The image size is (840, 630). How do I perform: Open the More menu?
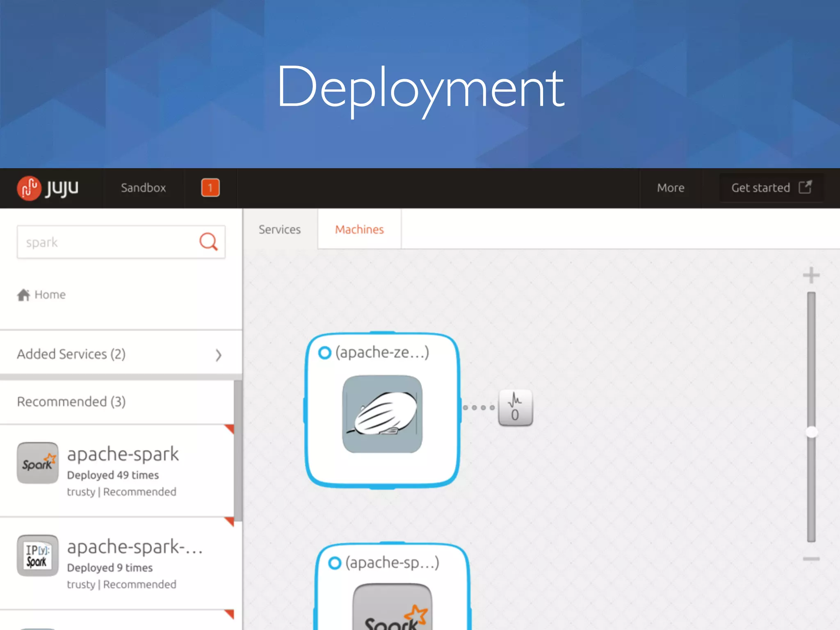[x=671, y=188]
